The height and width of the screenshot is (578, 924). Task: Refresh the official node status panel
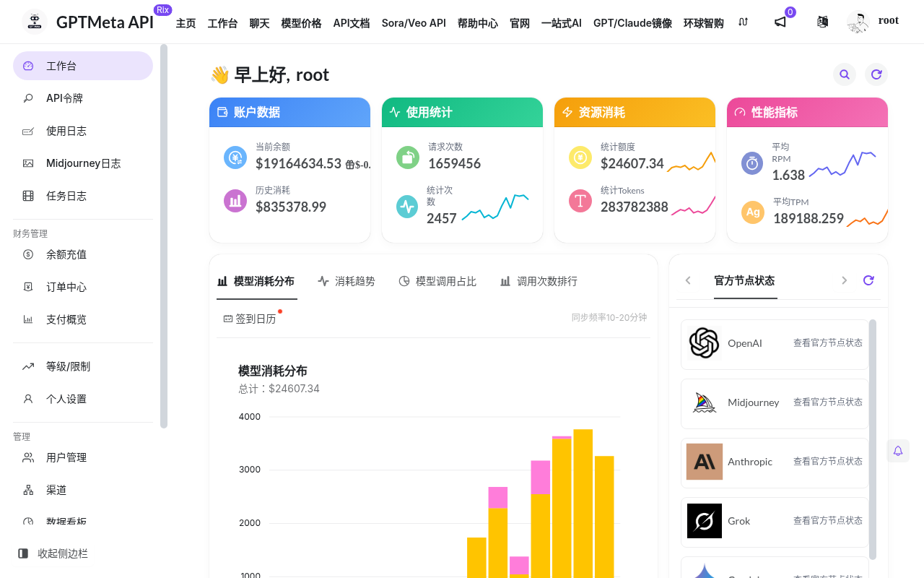868,280
